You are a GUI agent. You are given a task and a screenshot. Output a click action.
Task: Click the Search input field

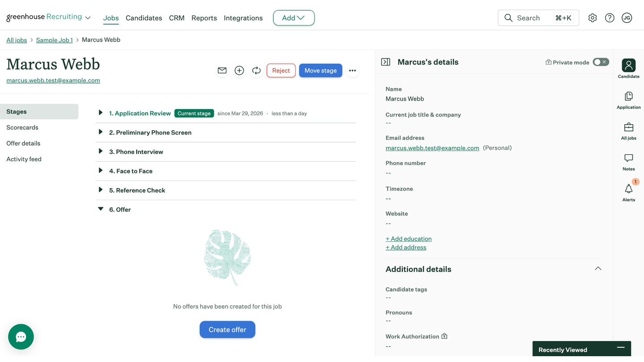[538, 18]
